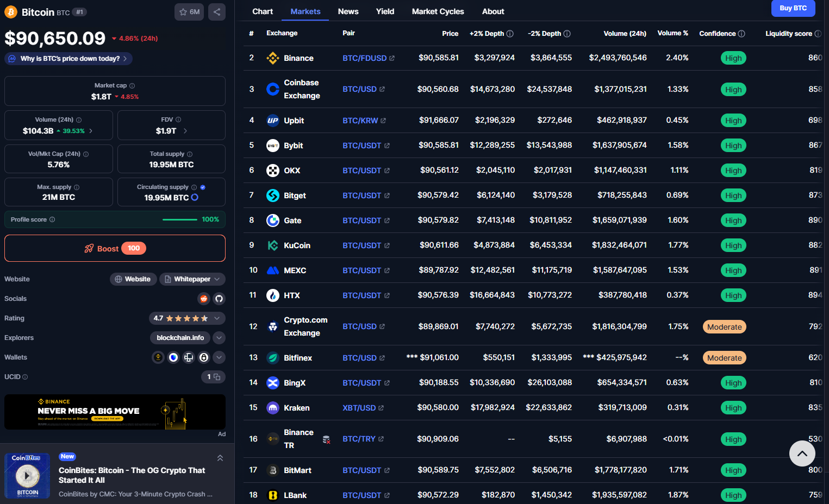Image resolution: width=829 pixels, height=504 pixels.
Task: Copy the UCID value with copy icon
Action: pyautogui.click(x=217, y=377)
